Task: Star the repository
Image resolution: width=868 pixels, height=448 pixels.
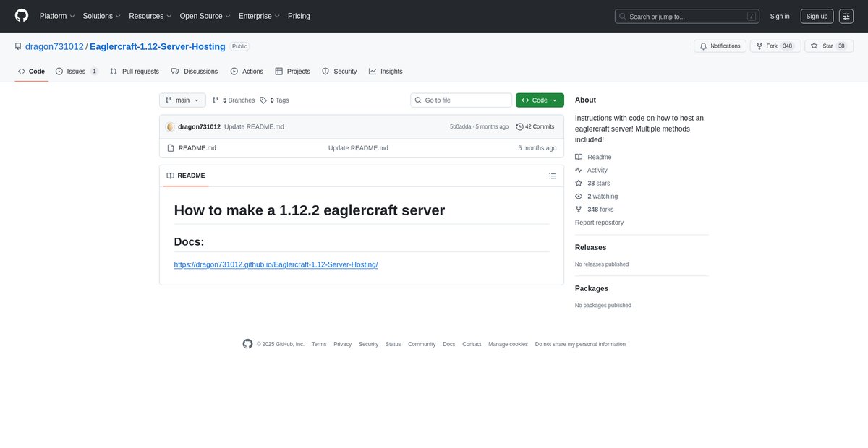Action: (x=828, y=46)
